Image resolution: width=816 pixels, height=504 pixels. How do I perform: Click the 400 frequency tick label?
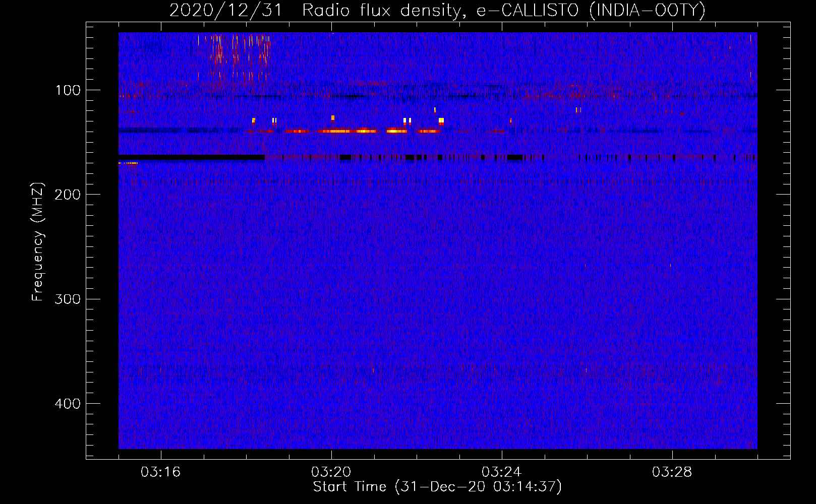68,404
